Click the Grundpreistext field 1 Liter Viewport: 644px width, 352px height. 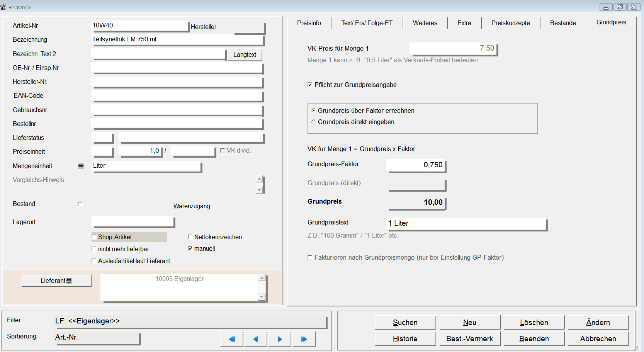pos(467,224)
